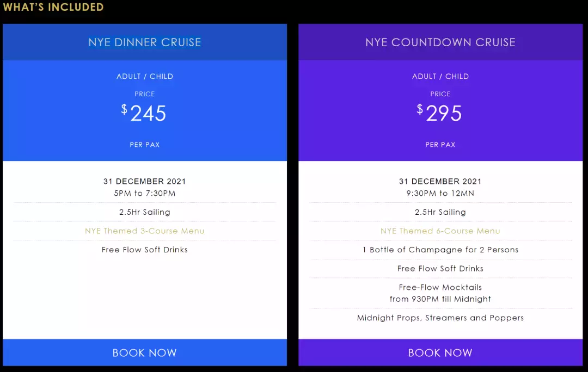Screen dimensions: 588x372
Task: Click the $295 countdown cruise price
Action: click(x=440, y=113)
